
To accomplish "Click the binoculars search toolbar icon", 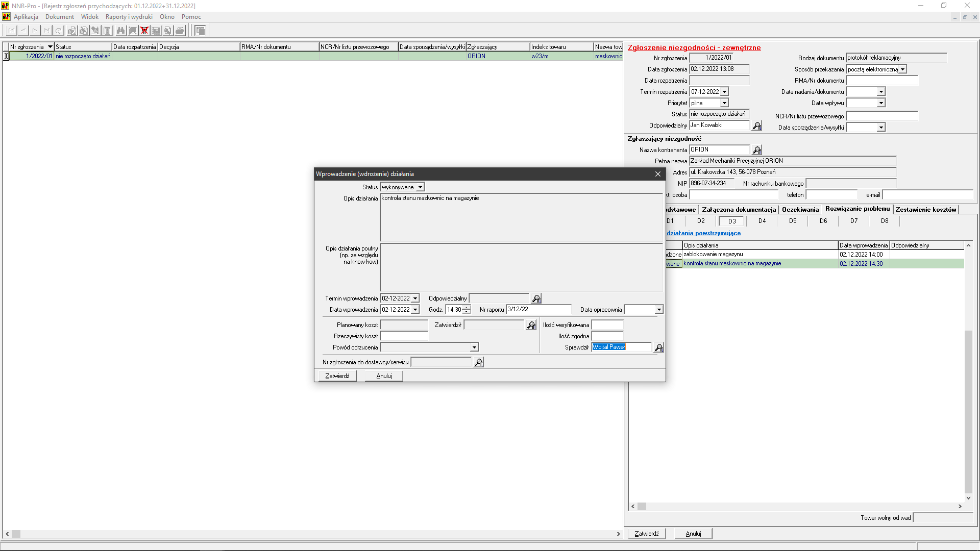I will tap(120, 31).
